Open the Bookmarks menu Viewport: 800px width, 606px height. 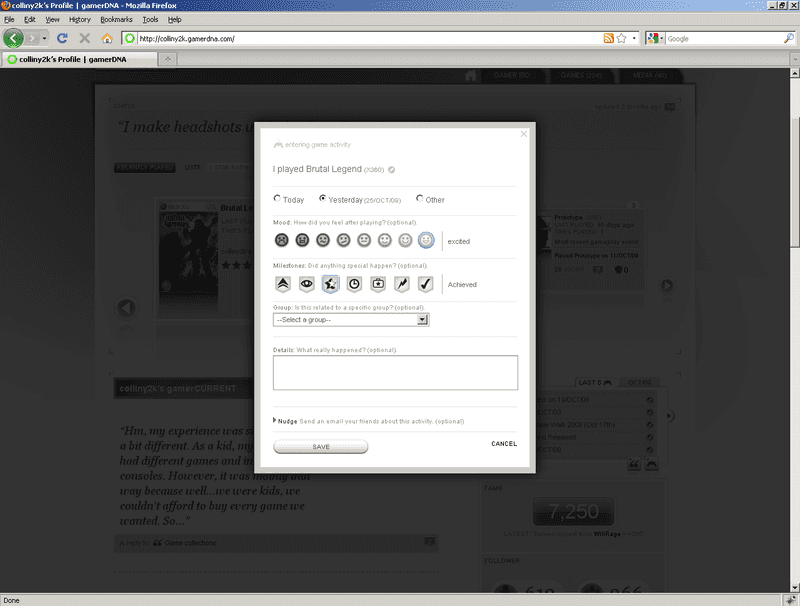click(x=116, y=19)
